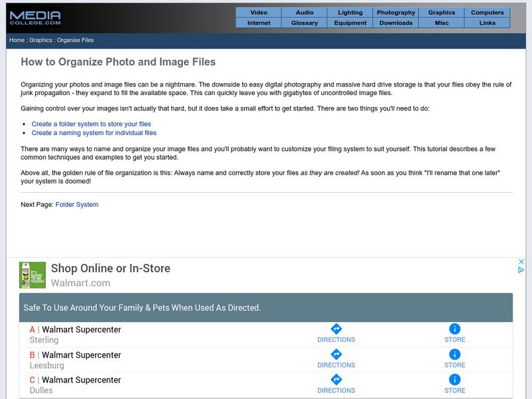
Task: Go to next page Folder System link
Action: (76, 205)
